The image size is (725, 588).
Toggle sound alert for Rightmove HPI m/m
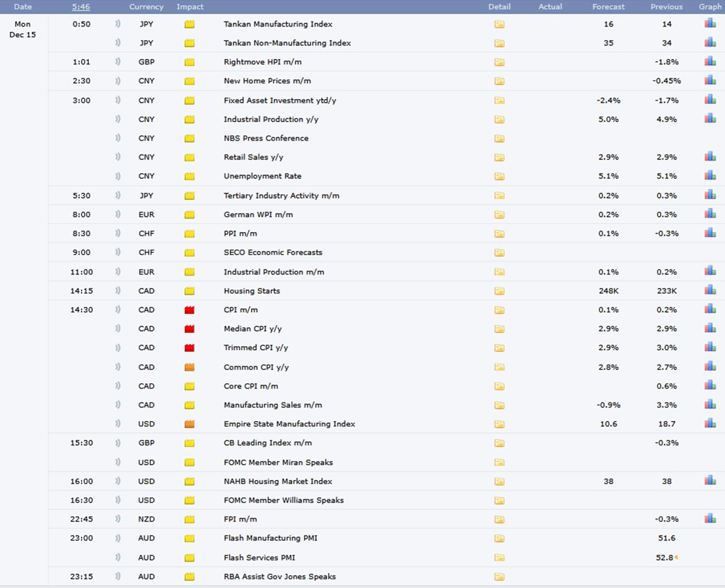(118, 62)
